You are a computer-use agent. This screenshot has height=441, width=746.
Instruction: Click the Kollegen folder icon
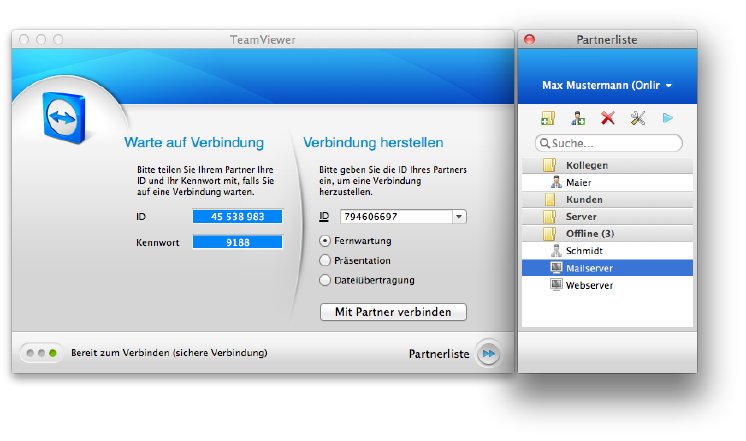click(x=550, y=165)
